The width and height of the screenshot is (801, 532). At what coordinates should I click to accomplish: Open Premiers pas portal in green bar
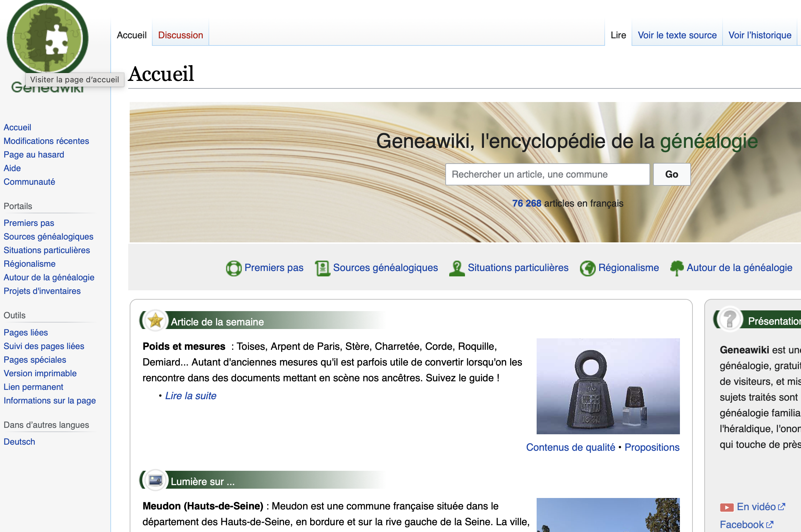click(x=274, y=268)
